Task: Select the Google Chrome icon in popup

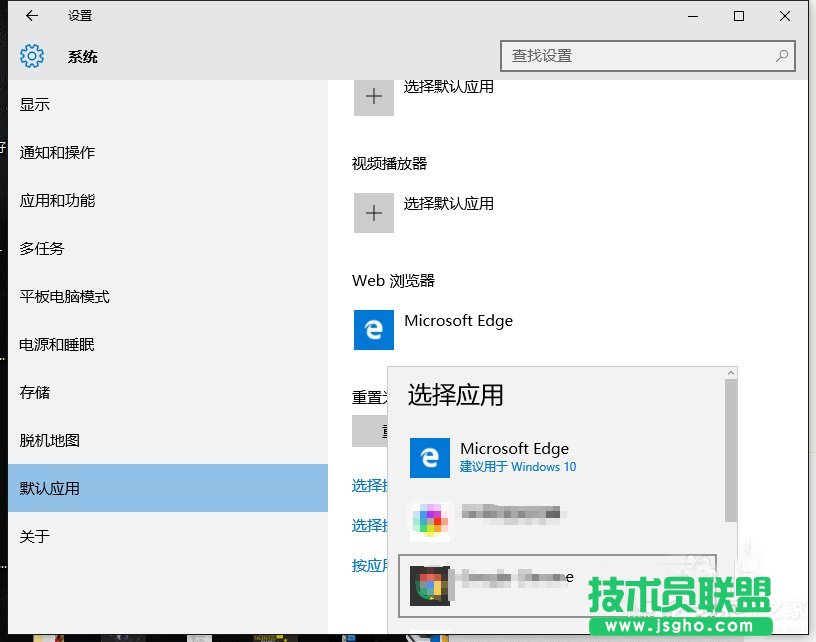Action: tap(430, 586)
